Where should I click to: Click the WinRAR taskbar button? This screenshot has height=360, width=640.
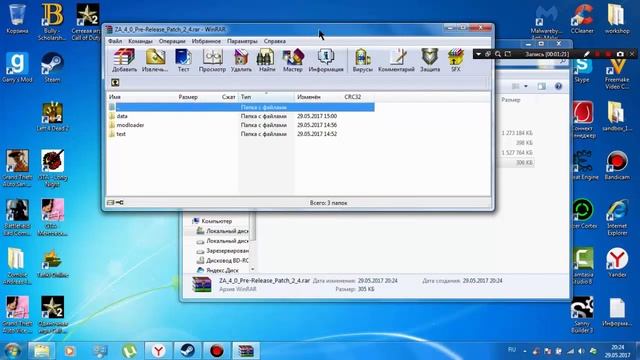[246, 351]
